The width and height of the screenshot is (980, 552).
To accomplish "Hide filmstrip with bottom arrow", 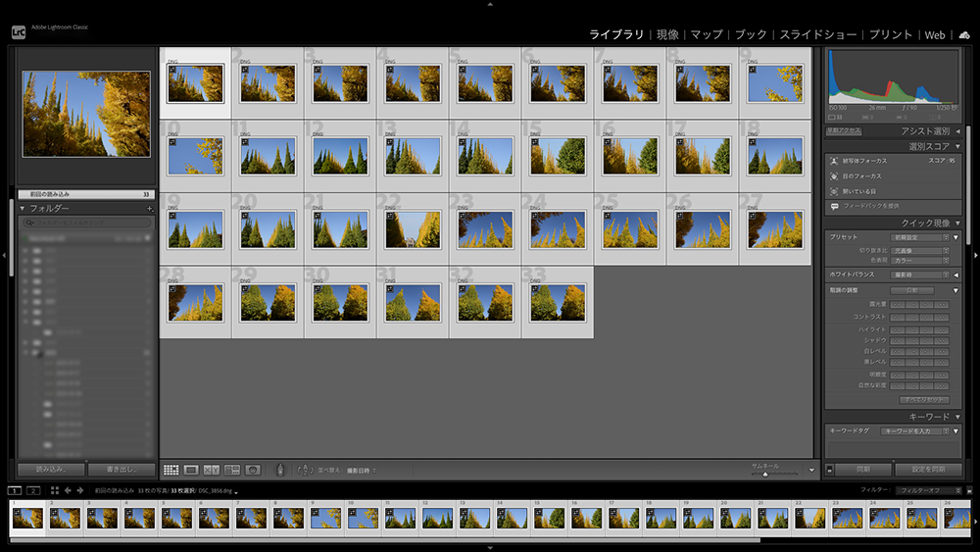I will coord(490,548).
